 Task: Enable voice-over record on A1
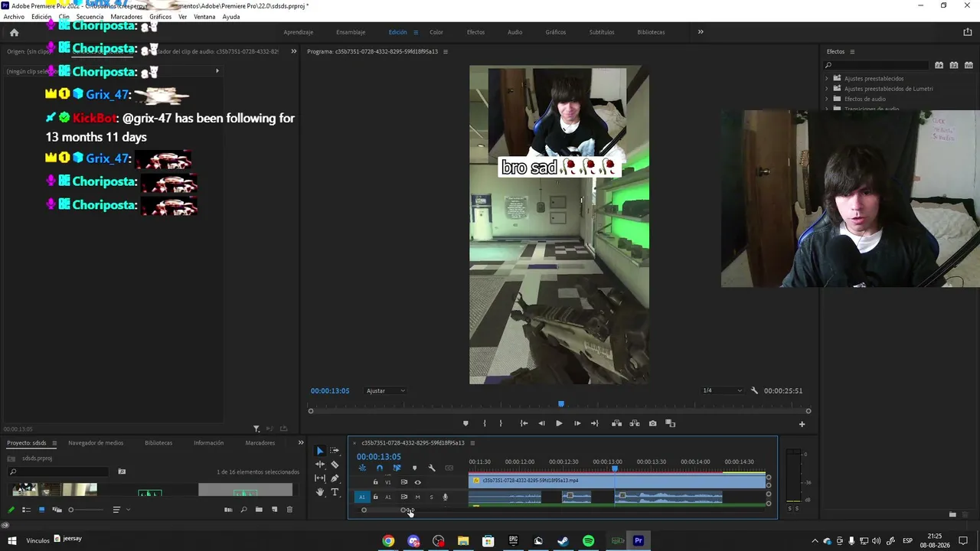[445, 497]
